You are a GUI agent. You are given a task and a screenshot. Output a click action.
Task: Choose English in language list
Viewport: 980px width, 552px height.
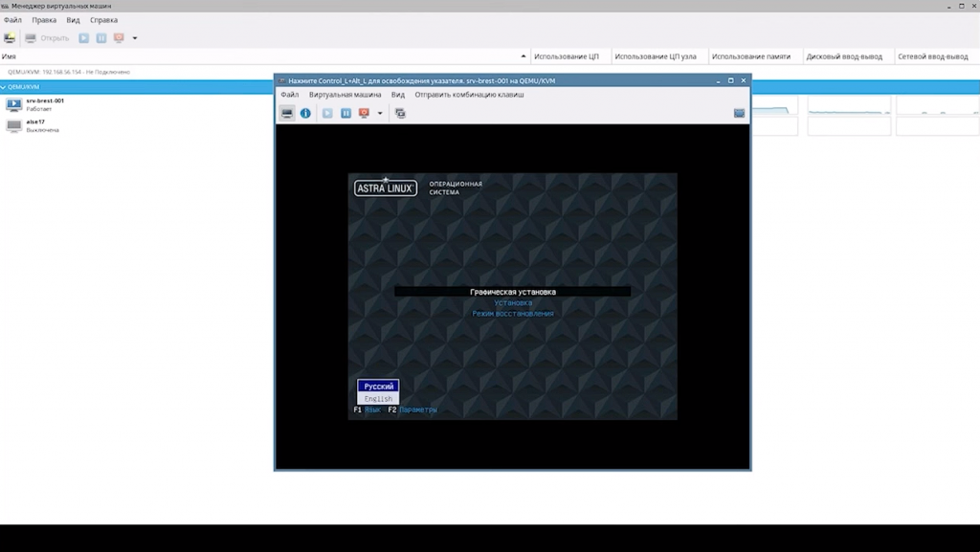378,398
